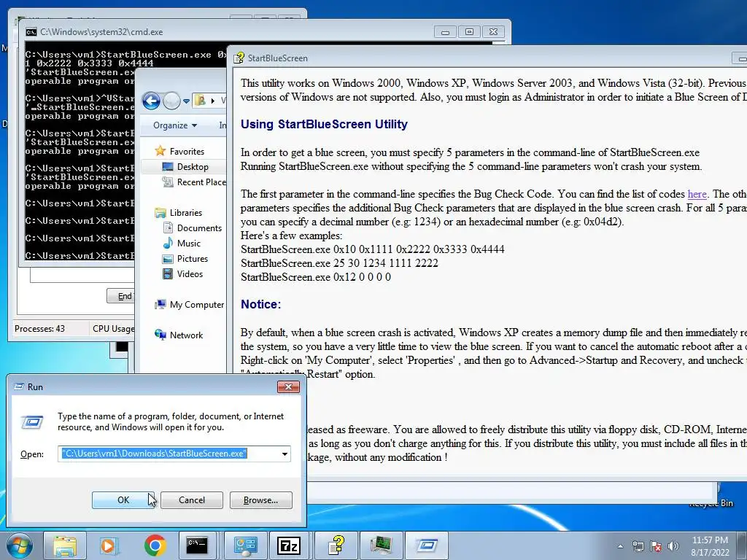The height and width of the screenshot is (560, 747).
Task: Click "Processes: 43" in Task Manager status bar
Action: pos(39,329)
